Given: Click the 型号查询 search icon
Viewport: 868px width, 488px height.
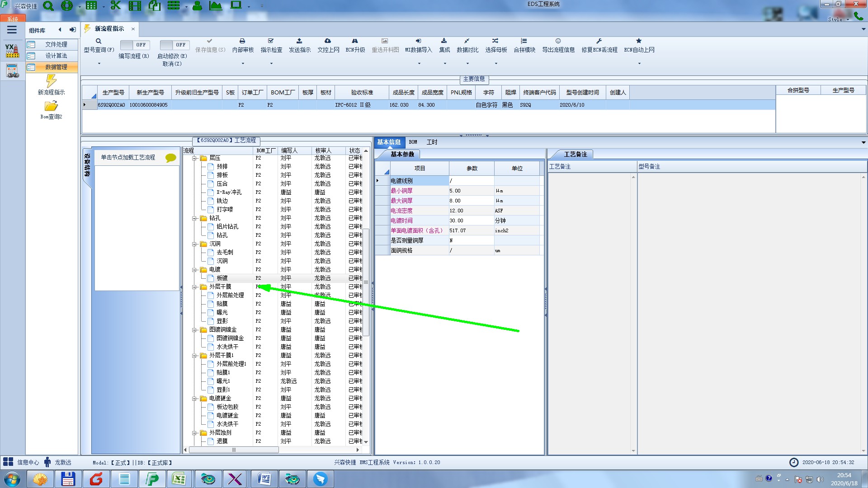Looking at the screenshot, I should (98, 41).
